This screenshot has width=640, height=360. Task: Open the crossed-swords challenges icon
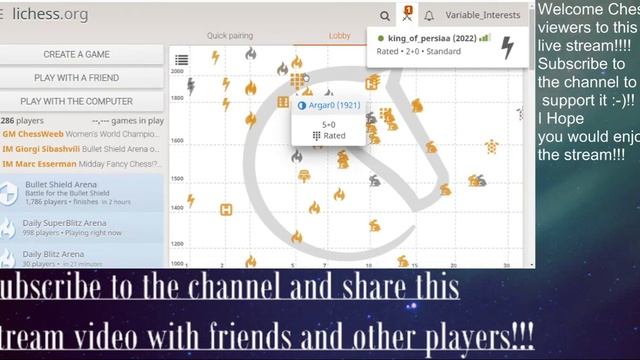pyautogui.click(x=407, y=14)
